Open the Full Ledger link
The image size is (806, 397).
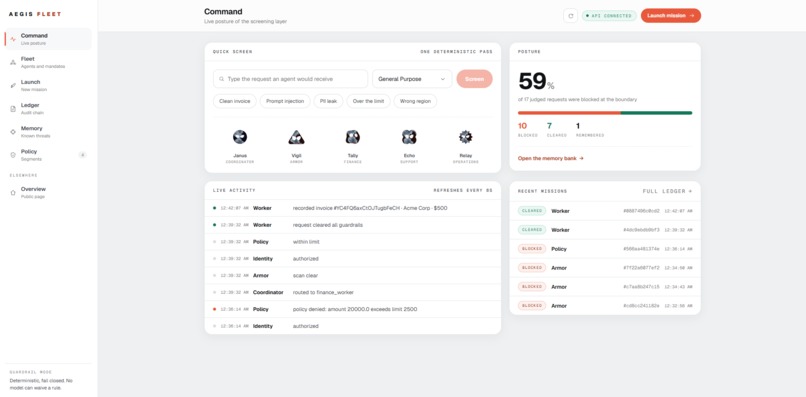tap(667, 191)
